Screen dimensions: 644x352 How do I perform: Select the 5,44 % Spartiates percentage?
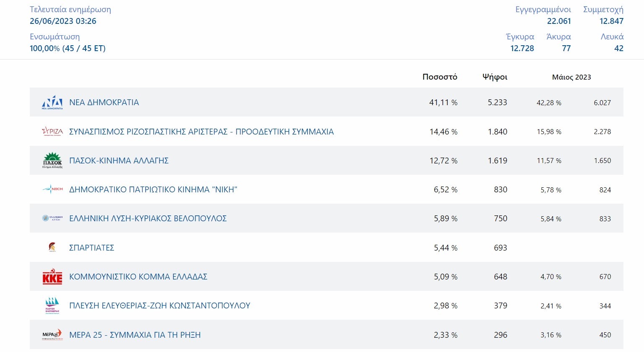tap(446, 248)
